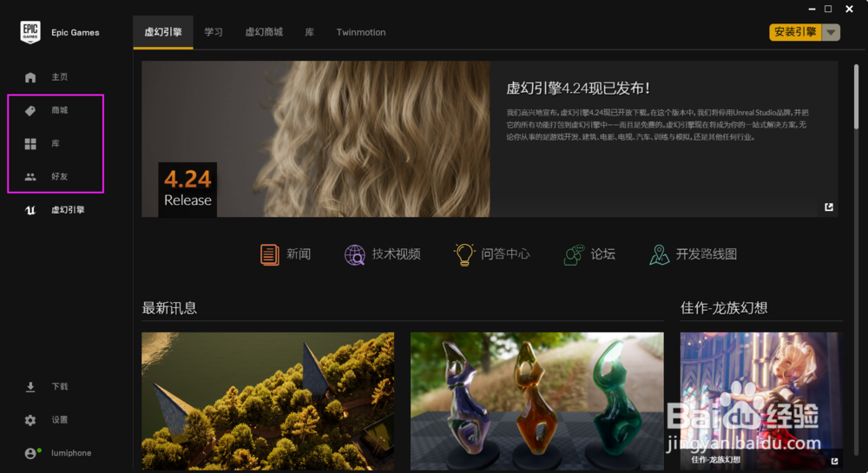Screen dimensions: 868x473
Task: Open the 库 library grid icon
Action: point(30,144)
